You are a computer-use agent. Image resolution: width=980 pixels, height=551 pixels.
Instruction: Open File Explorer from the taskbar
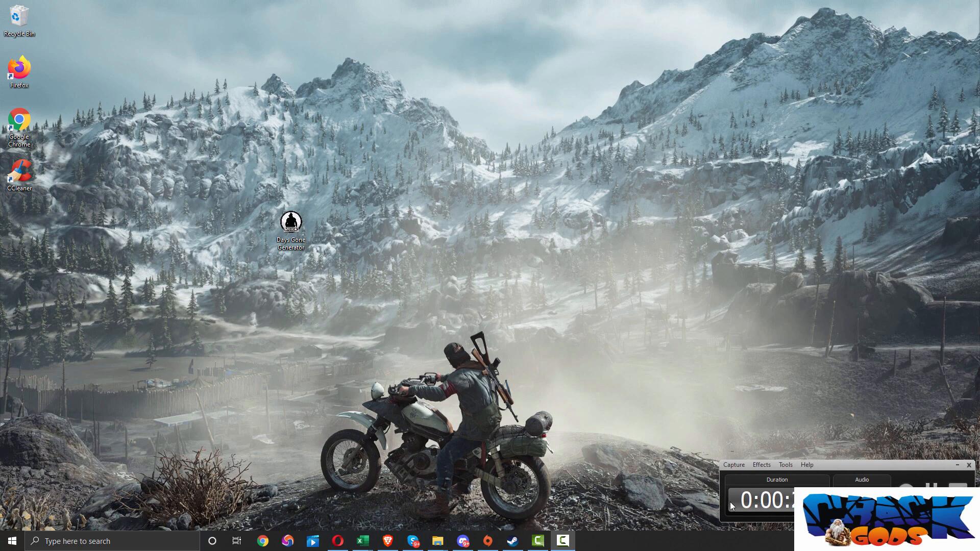coord(437,541)
